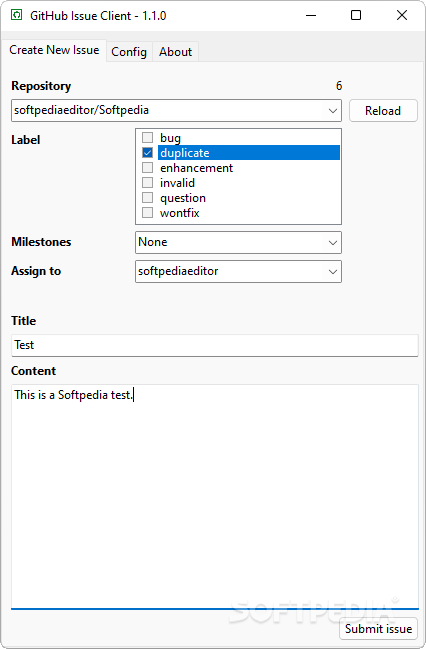Select the 'enhancement' label text

[x=196, y=168]
